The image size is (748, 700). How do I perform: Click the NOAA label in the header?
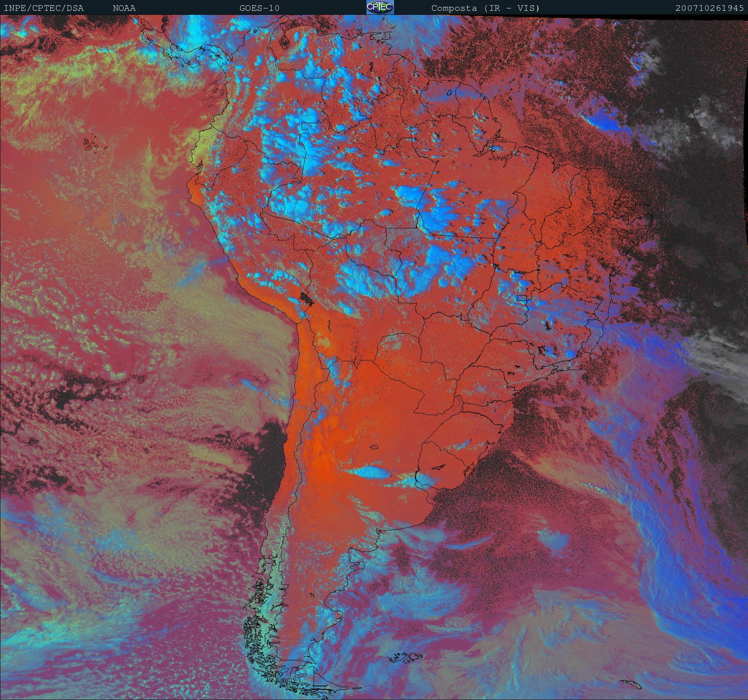(124, 8)
